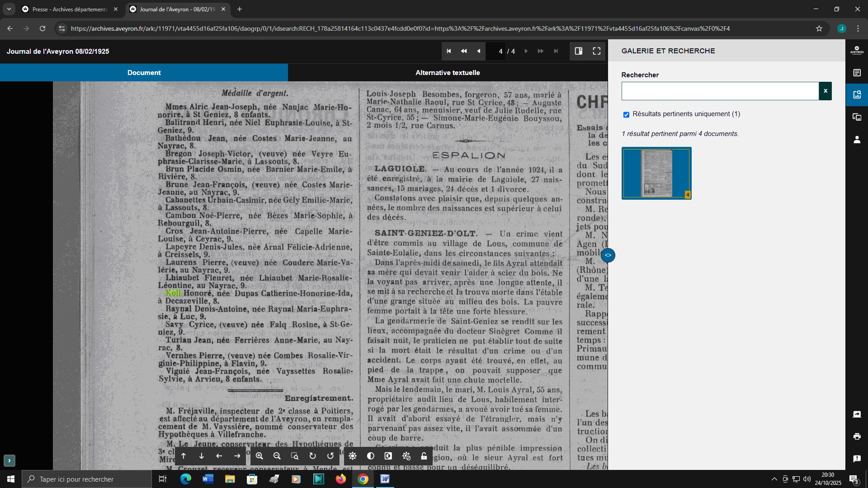Expand the bottom-left side panel chevron
The height and width of the screenshot is (488, 868).
pos(9,460)
